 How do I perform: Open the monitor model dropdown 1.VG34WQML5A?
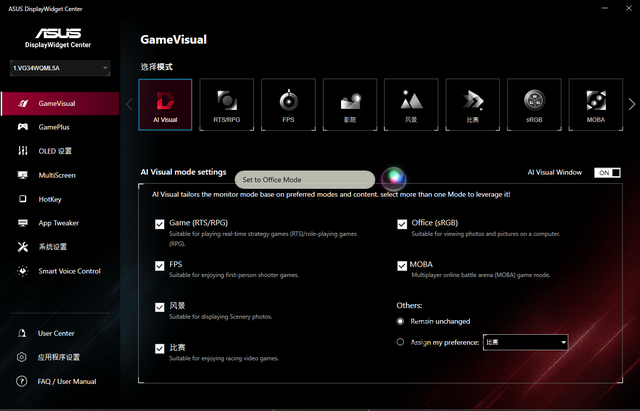(x=60, y=68)
